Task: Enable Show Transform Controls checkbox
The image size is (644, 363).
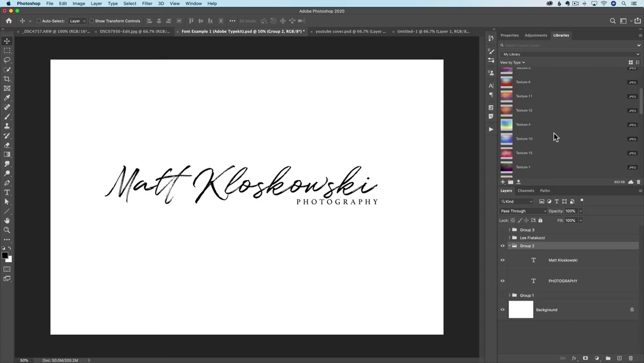Action: coord(91,21)
